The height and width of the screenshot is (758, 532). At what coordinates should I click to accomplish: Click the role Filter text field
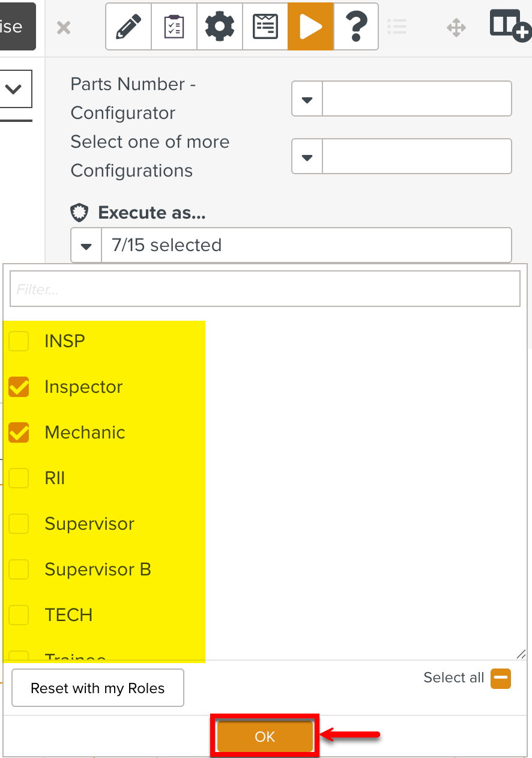click(x=265, y=290)
